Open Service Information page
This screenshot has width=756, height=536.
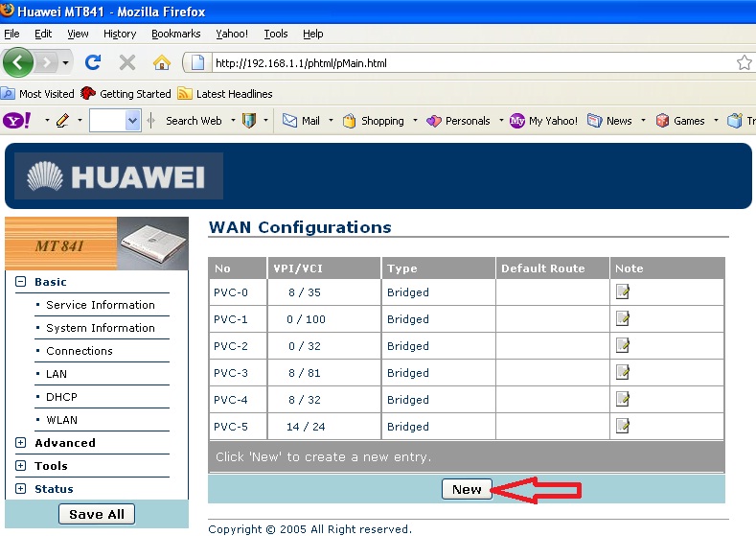click(101, 305)
